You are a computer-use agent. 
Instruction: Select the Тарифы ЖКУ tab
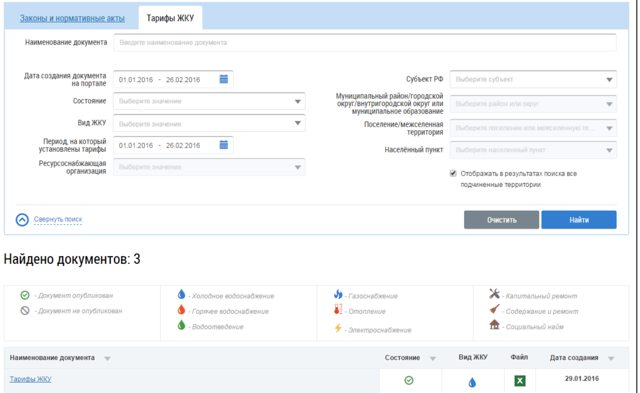coord(170,18)
